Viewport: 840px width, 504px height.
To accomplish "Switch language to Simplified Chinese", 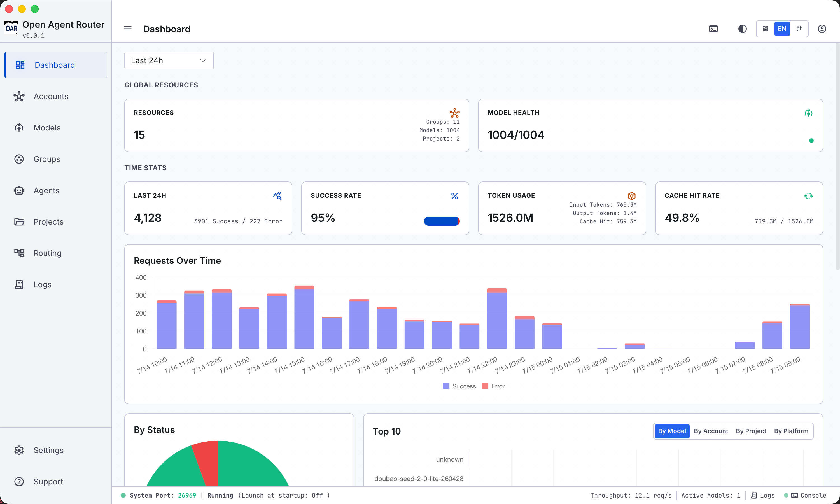I will (765, 29).
